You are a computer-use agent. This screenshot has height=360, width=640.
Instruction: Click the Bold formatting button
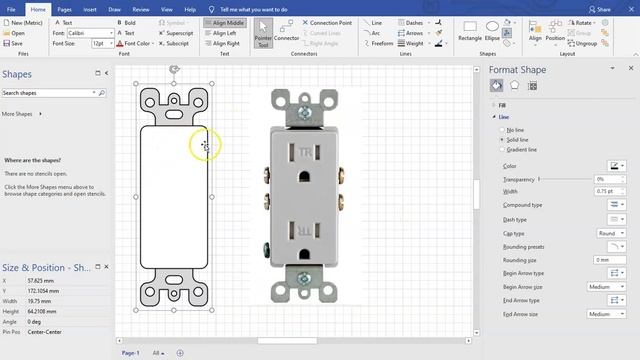click(126, 23)
